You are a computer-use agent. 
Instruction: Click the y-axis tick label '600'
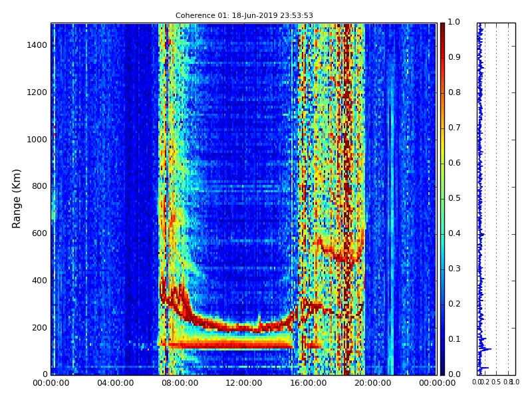39,234
